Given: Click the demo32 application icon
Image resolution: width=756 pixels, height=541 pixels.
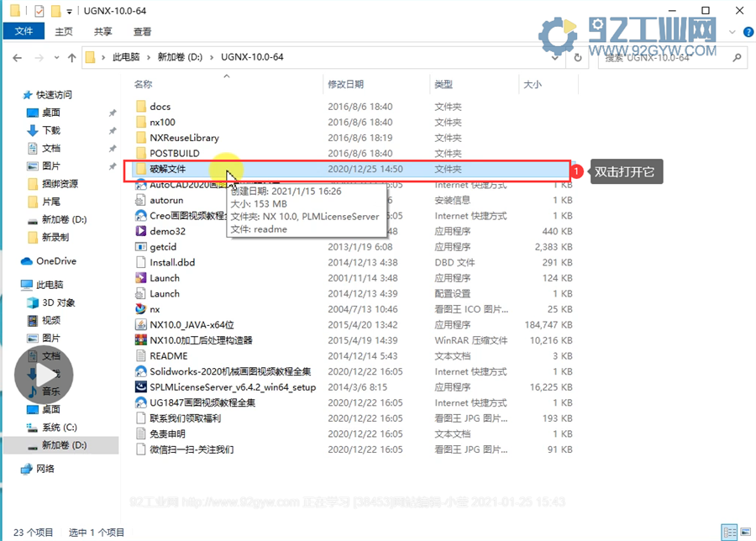Looking at the screenshot, I should click(x=141, y=231).
